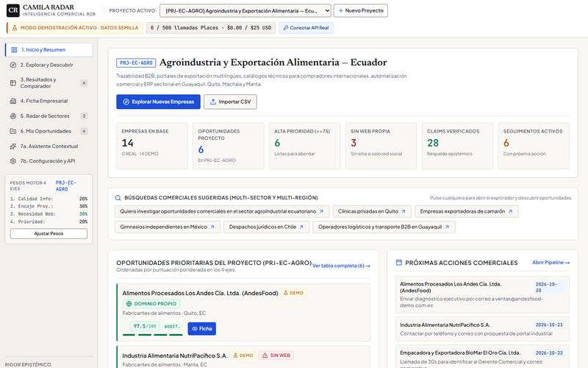Click the upload icon in Importar CSV
Viewport: 588px width, 368px height.
point(213,102)
